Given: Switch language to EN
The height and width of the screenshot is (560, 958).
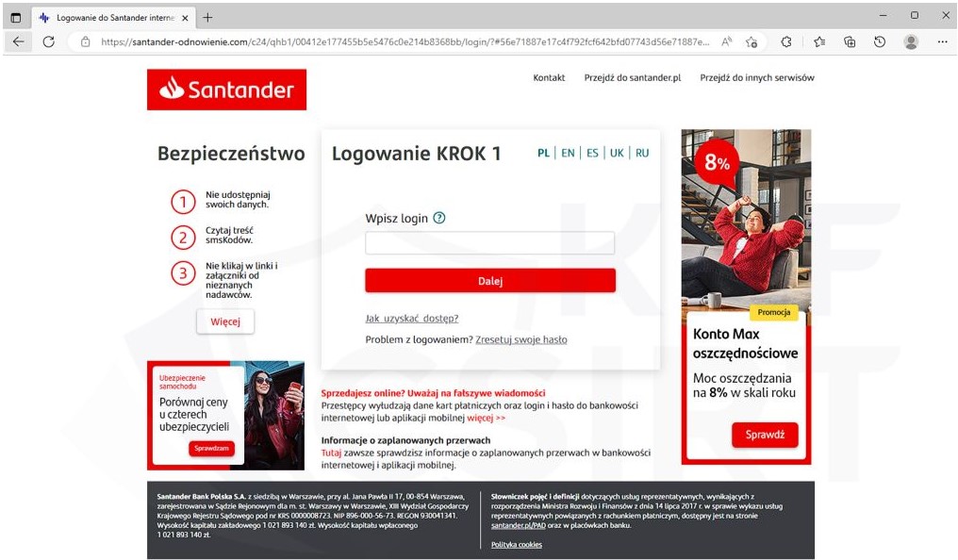Looking at the screenshot, I should coord(568,153).
